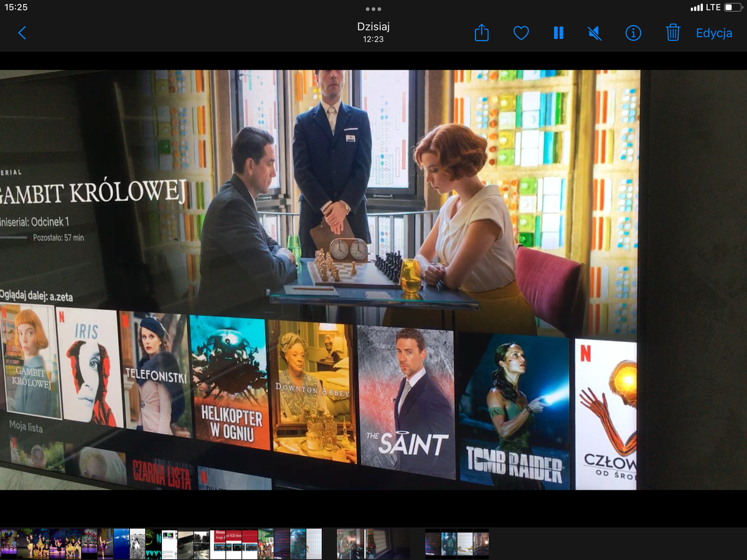Tap the Iris poster in video
Screen dimensions: 747x560
click(89, 367)
